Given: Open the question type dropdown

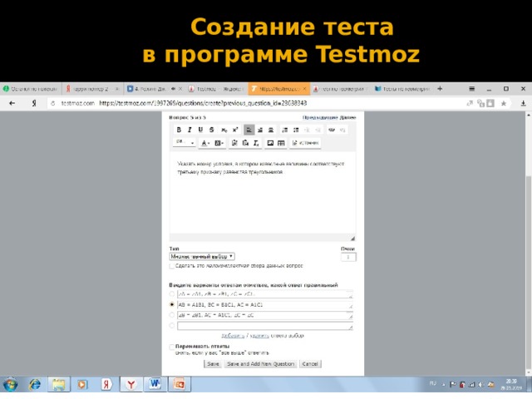Looking at the screenshot, I should point(202,257).
